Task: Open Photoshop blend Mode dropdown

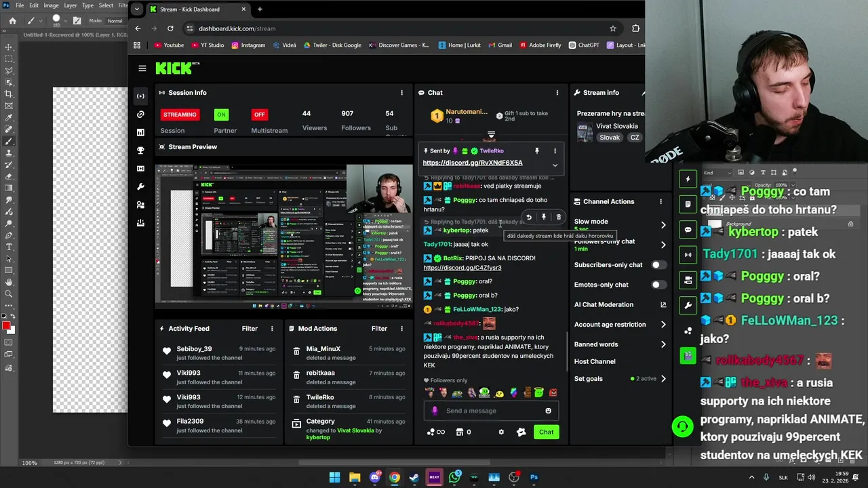Action: (x=115, y=21)
